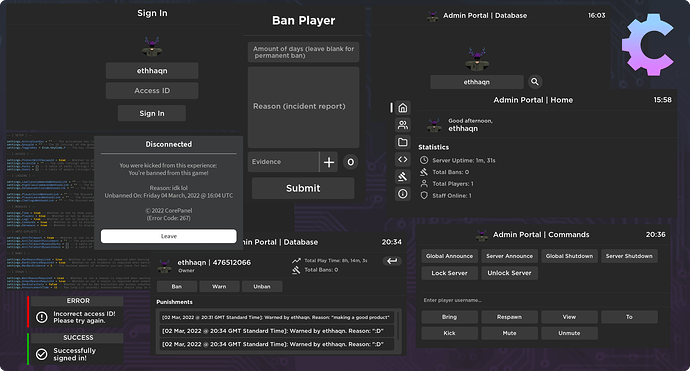690x371 pixels.
Task: Open the folder Database sidebar icon
Action: 403,142
